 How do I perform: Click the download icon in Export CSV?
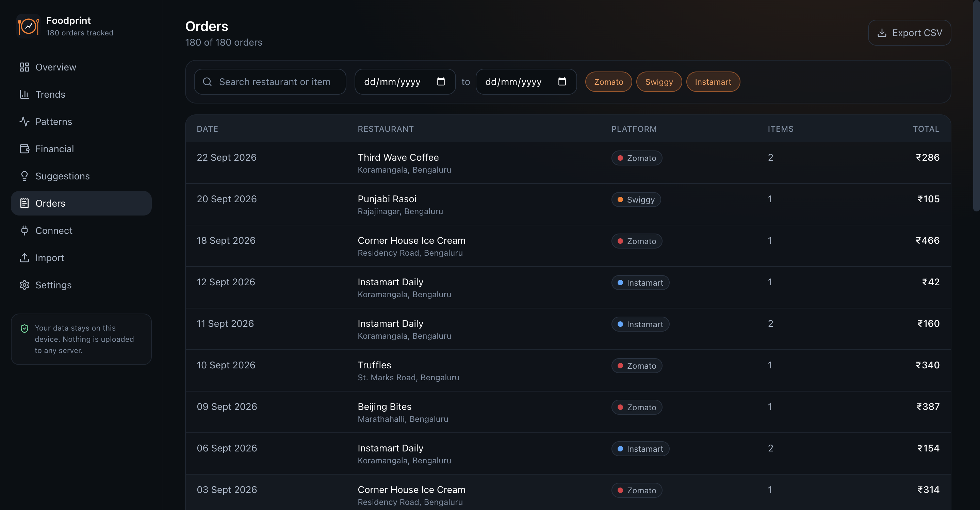pyautogui.click(x=882, y=33)
